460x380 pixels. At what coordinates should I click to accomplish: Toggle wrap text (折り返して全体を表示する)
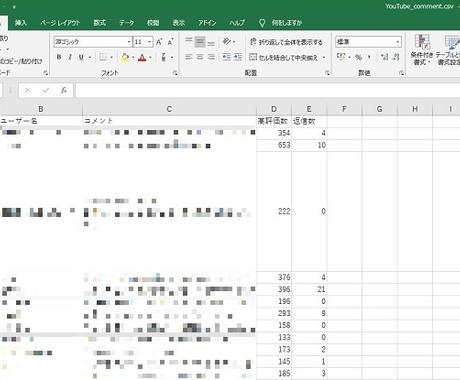(286, 42)
